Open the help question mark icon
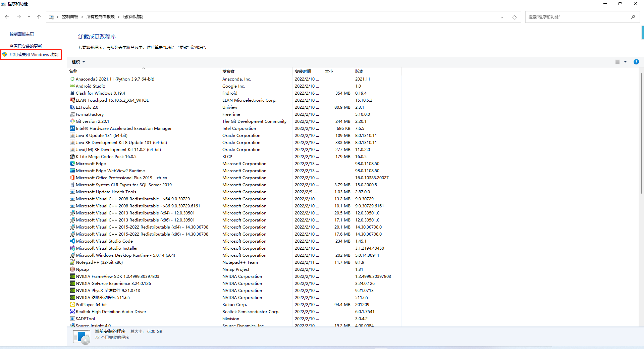This screenshot has width=644, height=349. click(x=636, y=62)
